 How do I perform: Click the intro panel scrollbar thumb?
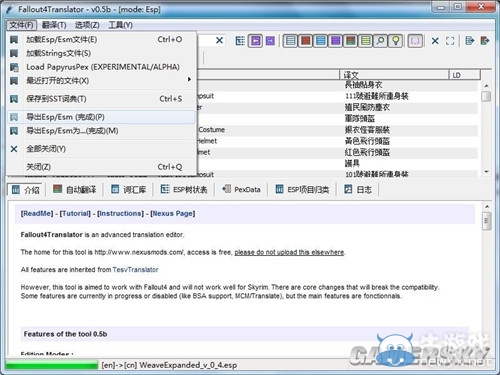pyautogui.click(x=487, y=221)
